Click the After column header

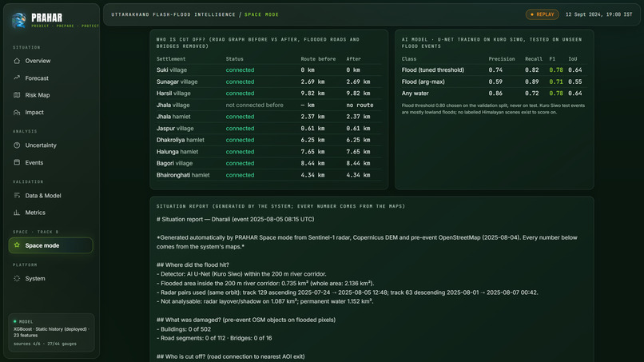tap(353, 59)
